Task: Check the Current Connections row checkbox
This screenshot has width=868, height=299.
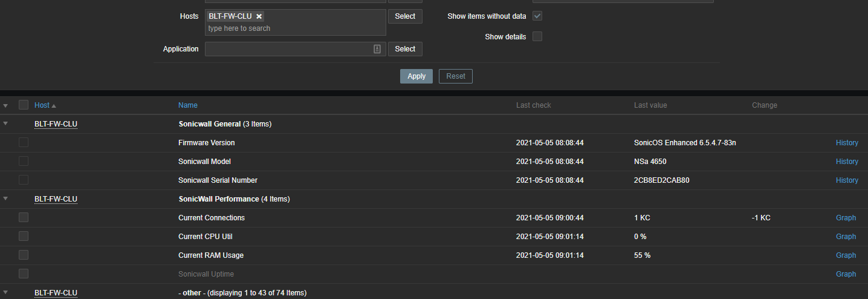Action: click(24, 218)
